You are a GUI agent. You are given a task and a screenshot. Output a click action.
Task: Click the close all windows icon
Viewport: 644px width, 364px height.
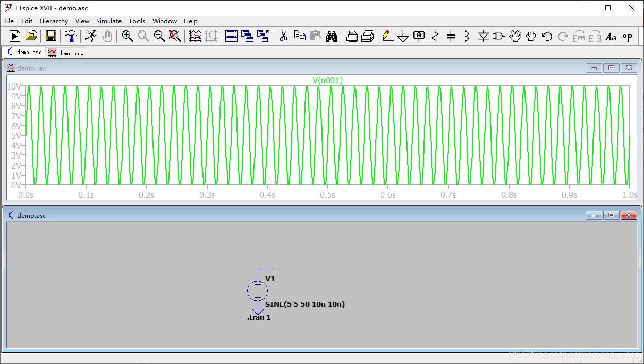tap(263, 36)
